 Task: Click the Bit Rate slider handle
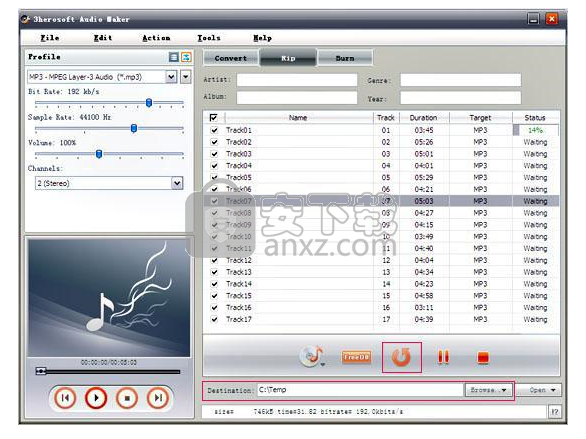point(149,102)
